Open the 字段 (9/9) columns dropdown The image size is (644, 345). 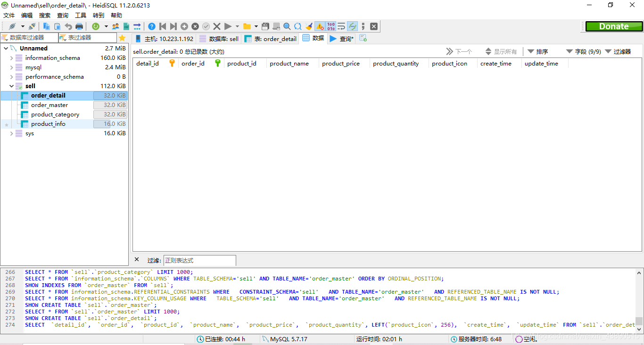pyautogui.click(x=583, y=51)
